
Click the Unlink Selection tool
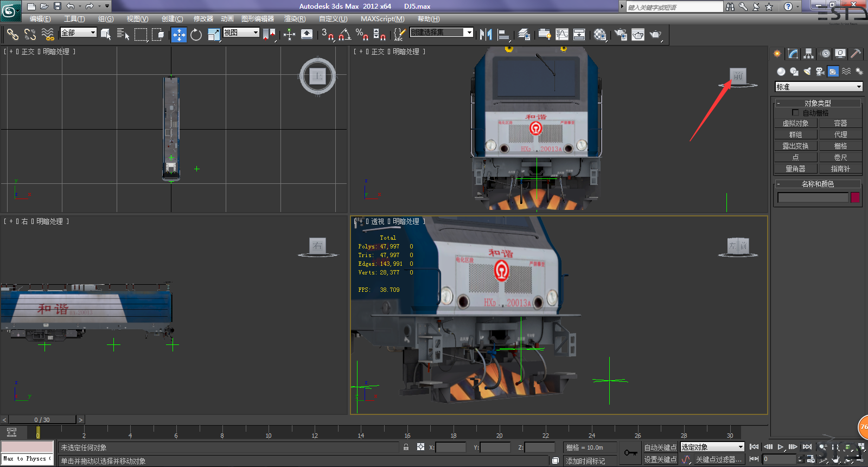click(x=30, y=35)
